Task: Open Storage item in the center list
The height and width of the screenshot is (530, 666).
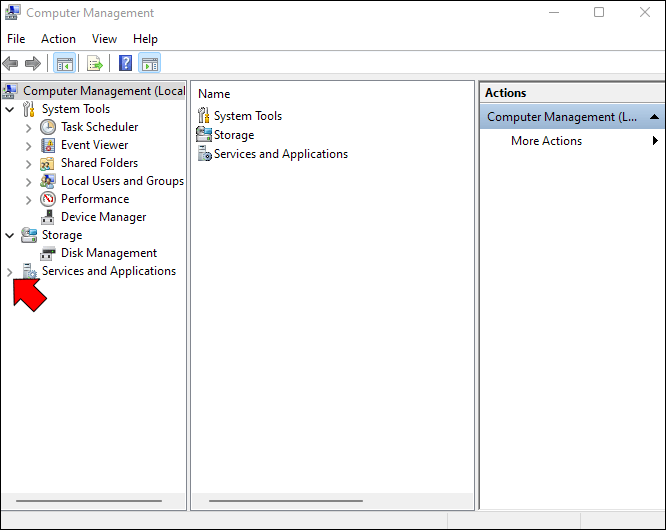Action: point(233,135)
